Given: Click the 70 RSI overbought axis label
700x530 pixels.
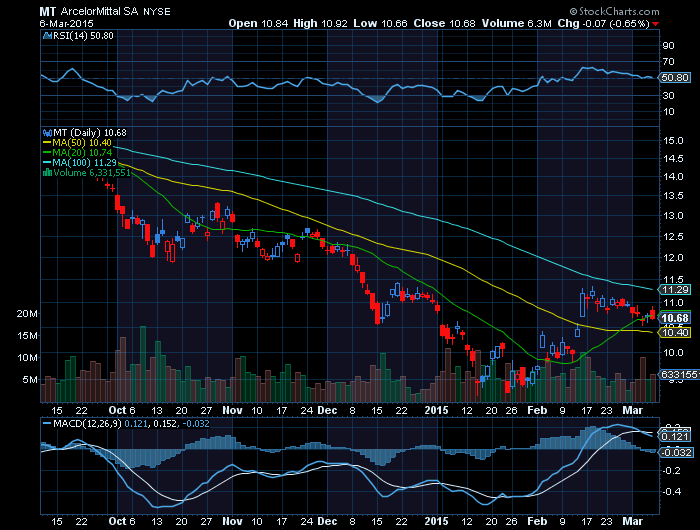Looking at the screenshot, I should 669,62.
